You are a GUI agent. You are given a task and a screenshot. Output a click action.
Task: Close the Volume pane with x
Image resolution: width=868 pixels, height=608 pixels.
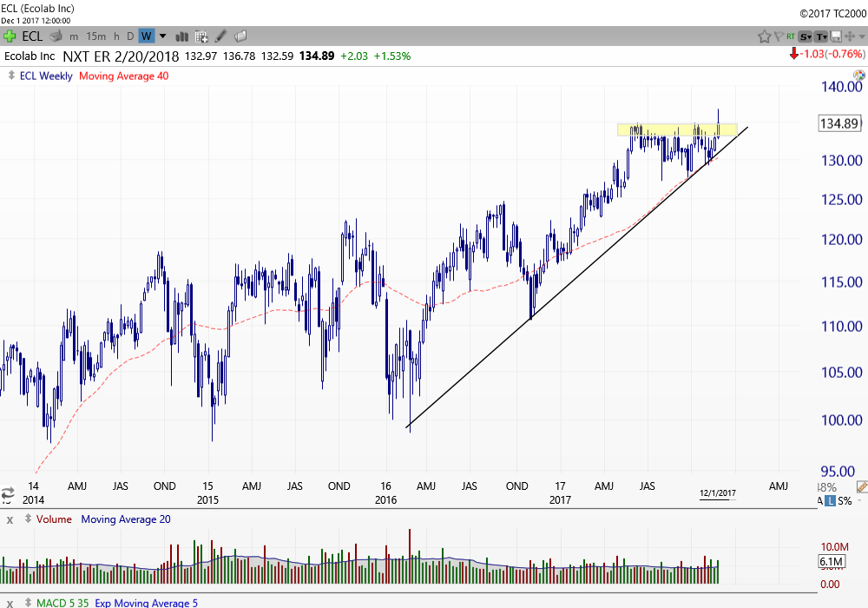[x=10, y=519]
